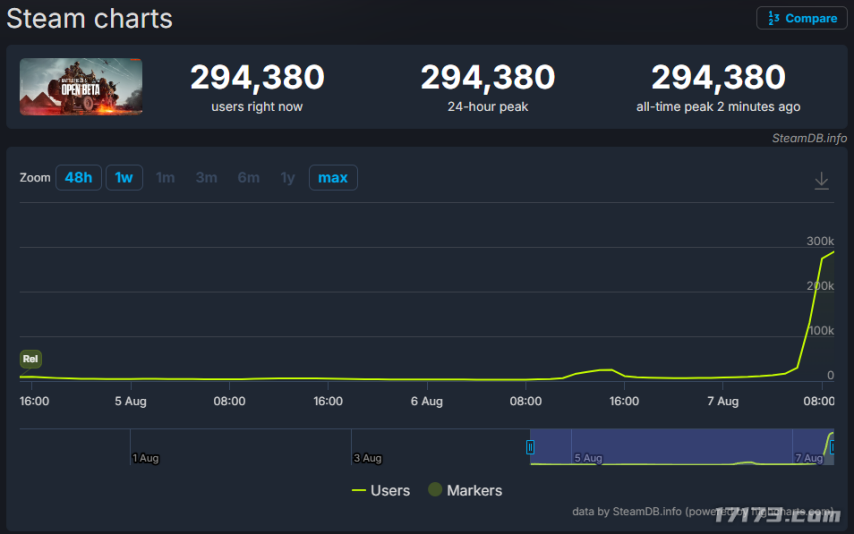This screenshot has width=854, height=534.
Task: Open the chart download export menu
Action: (x=821, y=181)
